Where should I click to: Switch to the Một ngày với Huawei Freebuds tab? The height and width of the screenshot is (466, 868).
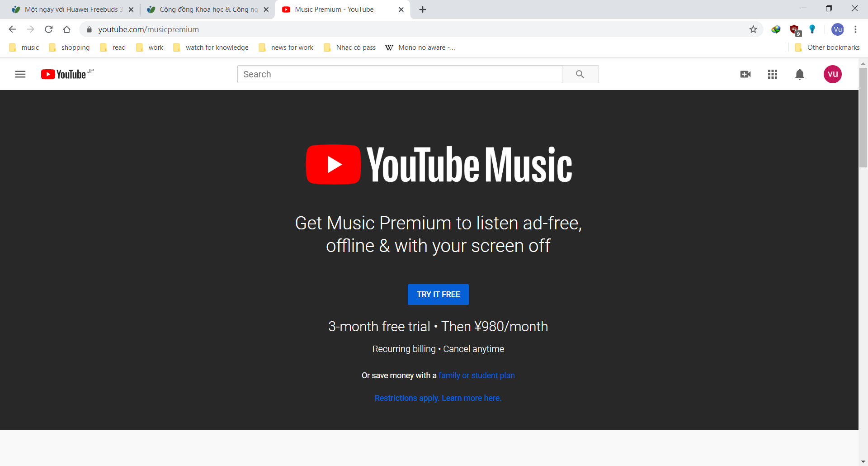(72, 10)
